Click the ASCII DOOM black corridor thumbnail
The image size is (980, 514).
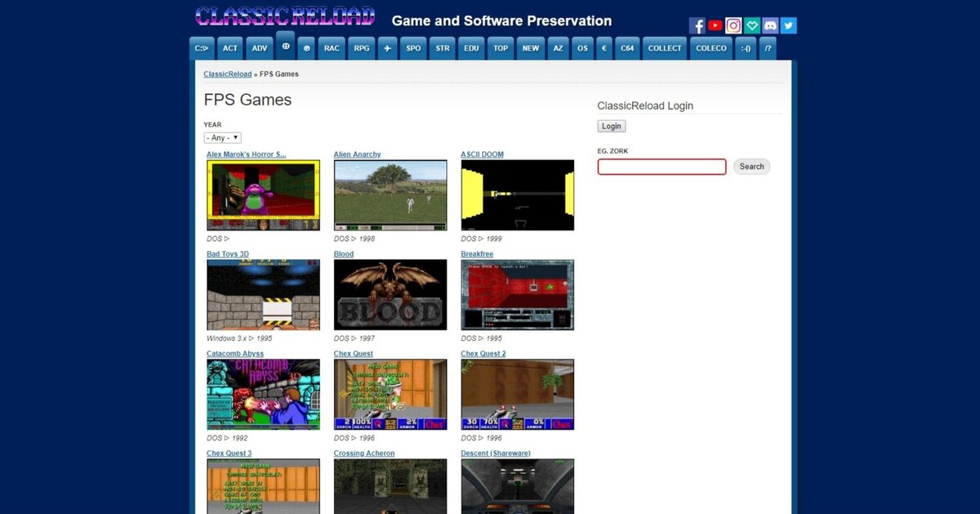tap(518, 195)
